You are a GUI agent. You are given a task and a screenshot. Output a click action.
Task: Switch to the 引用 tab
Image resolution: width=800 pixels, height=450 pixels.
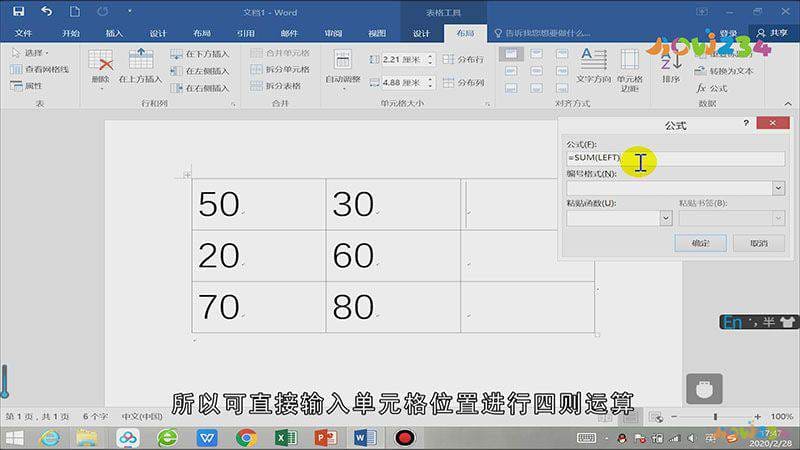coord(245,33)
